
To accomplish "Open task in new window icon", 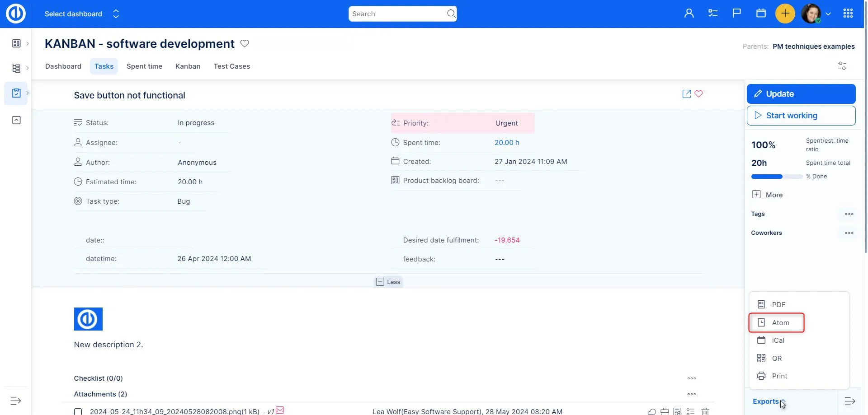I will click(686, 94).
